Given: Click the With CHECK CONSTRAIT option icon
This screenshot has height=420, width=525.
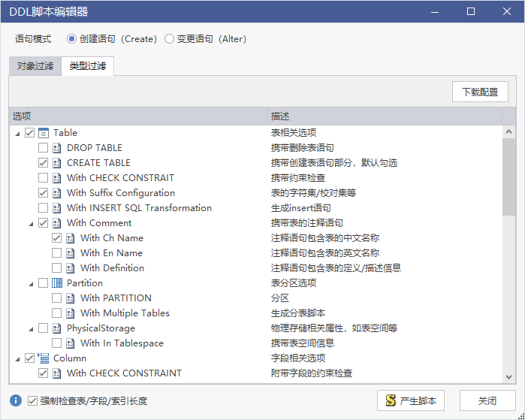Looking at the screenshot, I should pos(57,178).
